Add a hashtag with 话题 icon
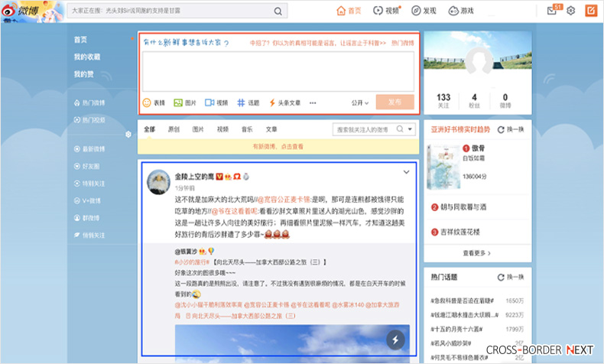The width and height of the screenshot is (604, 364). click(248, 102)
